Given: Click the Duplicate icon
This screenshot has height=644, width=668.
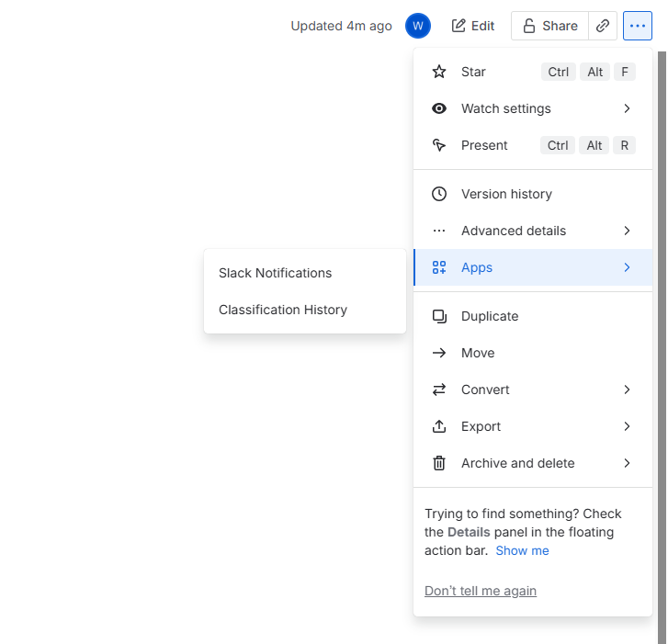Looking at the screenshot, I should pyautogui.click(x=439, y=316).
